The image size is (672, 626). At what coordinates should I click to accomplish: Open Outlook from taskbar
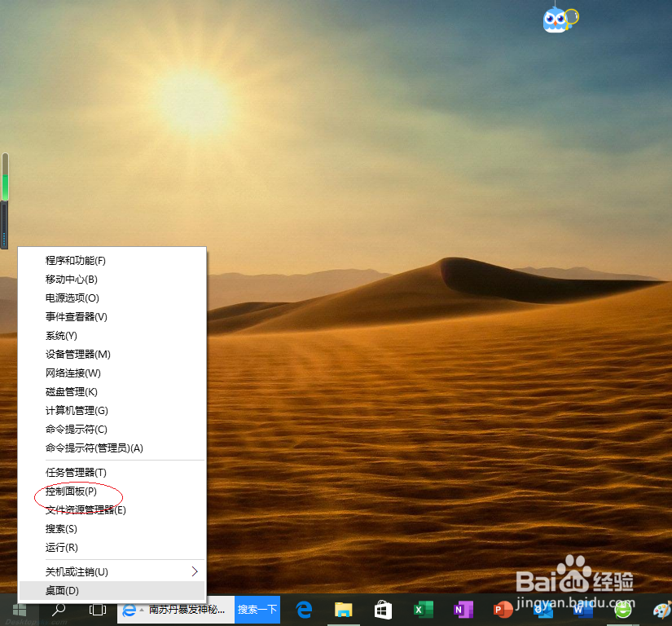(543, 611)
